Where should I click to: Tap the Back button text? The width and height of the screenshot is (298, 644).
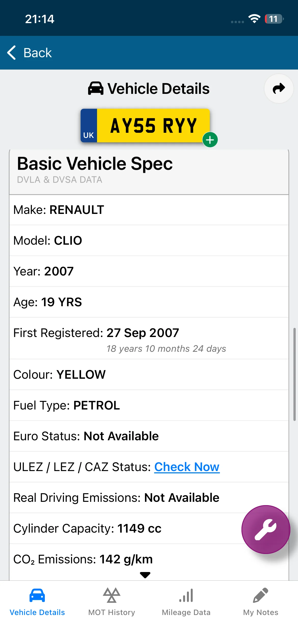tap(38, 53)
